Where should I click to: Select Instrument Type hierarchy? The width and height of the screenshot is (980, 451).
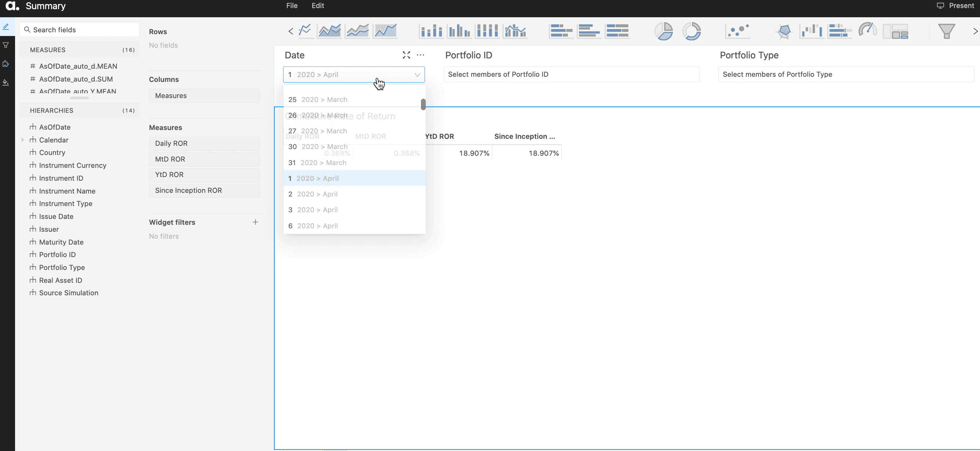pyautogui.click(x=65, y=203)
